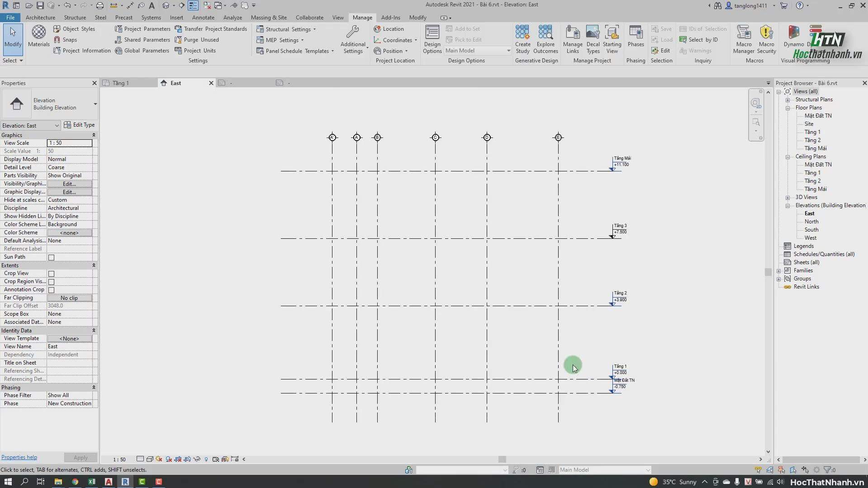Open the Elevation: East view selector dropdown

coord(30,125)
